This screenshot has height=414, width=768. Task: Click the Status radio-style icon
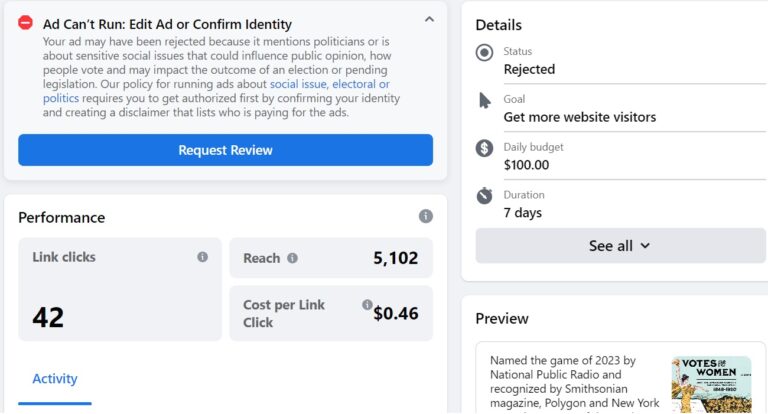[x=484, y=52]
